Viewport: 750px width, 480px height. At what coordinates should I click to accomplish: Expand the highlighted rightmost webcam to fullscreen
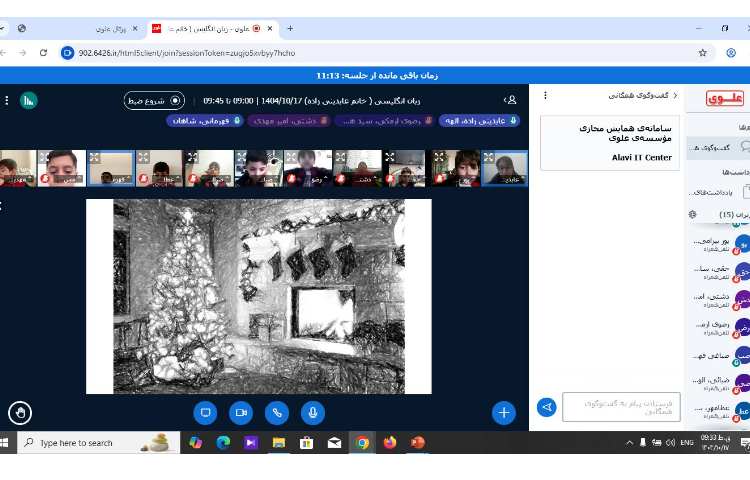488,157
